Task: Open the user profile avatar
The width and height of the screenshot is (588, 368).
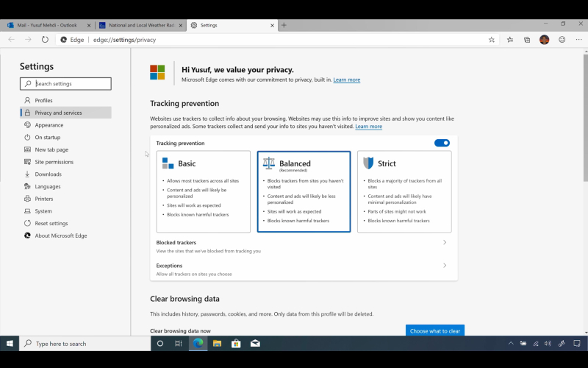Action: [x=544, y=40]
